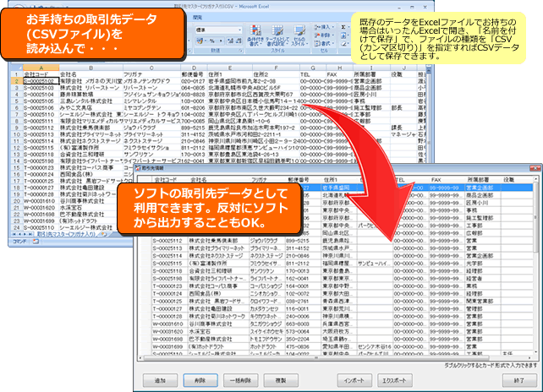Click the AutoSum sigma icon
The width and height of the screenshot is (543, 392).
click(x=343, y=27)
